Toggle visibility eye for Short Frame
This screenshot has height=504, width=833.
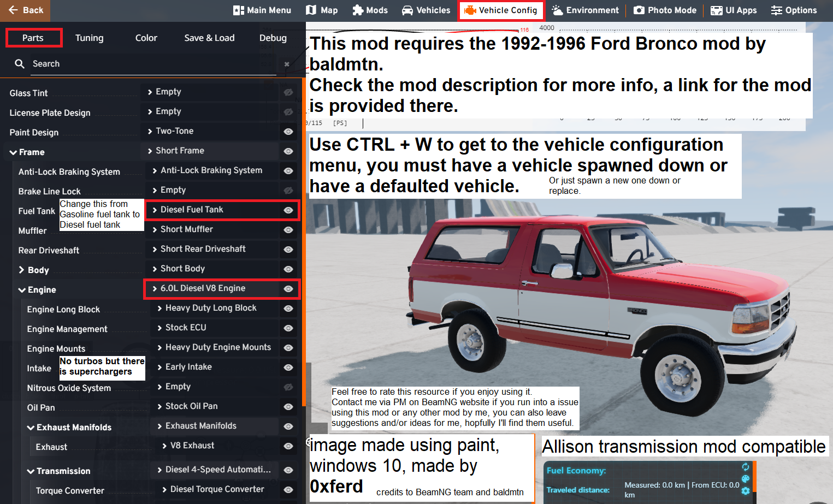288,151
